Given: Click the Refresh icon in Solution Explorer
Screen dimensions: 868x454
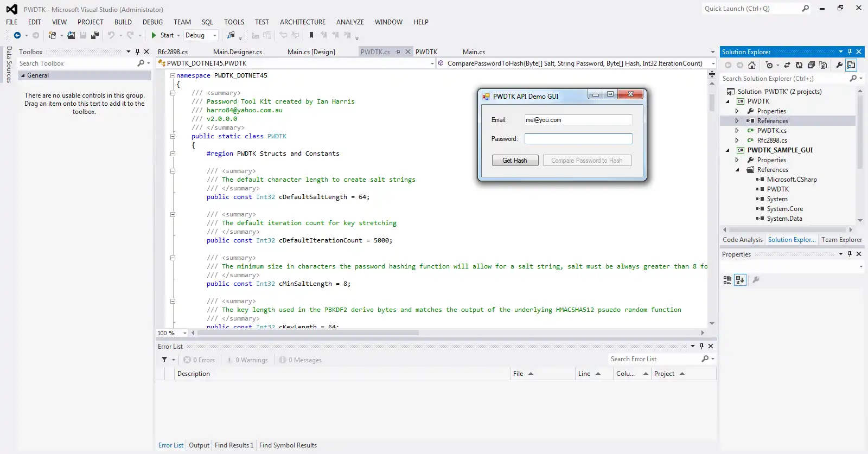Looking at the screenshot, I should 799,65.
